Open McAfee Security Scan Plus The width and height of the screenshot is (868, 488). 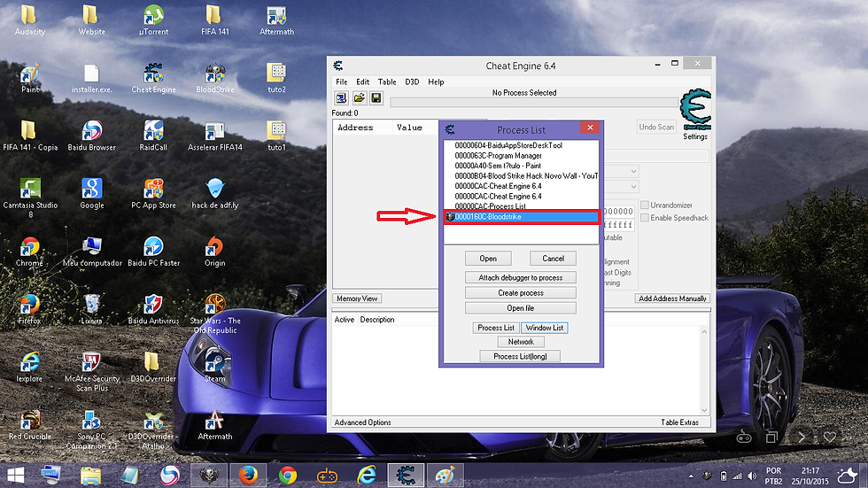pos(91,372)
